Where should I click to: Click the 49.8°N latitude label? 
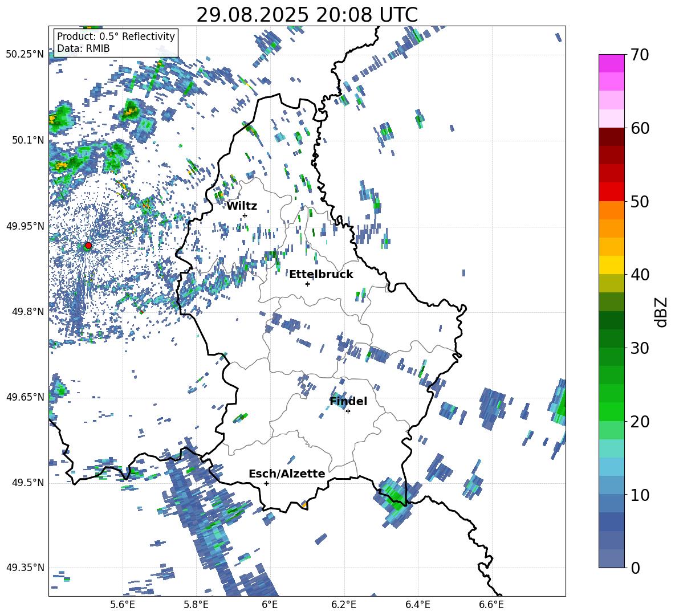pyautogui.click(x=27, y=312)
